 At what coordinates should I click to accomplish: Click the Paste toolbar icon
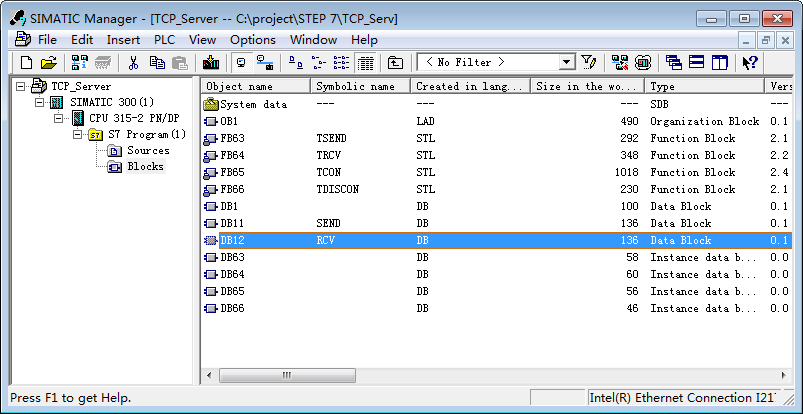[x=180, y=63]
